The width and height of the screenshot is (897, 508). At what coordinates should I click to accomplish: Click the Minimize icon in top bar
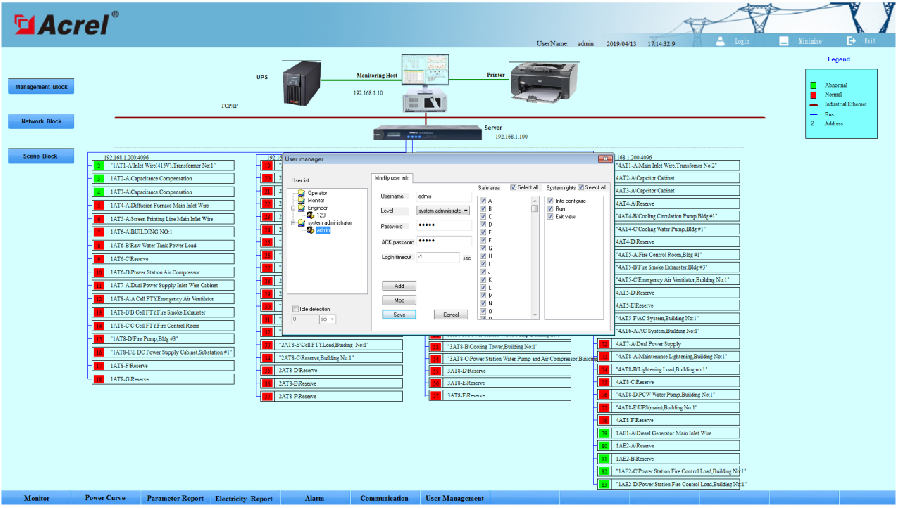coord(784,41)
